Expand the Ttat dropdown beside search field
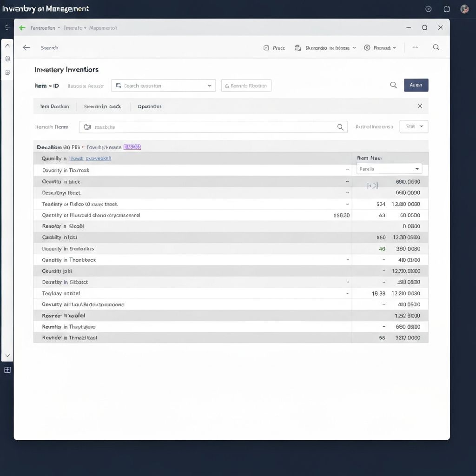Image resolution: width=476 pixels, height=476 pixels. 414,126
